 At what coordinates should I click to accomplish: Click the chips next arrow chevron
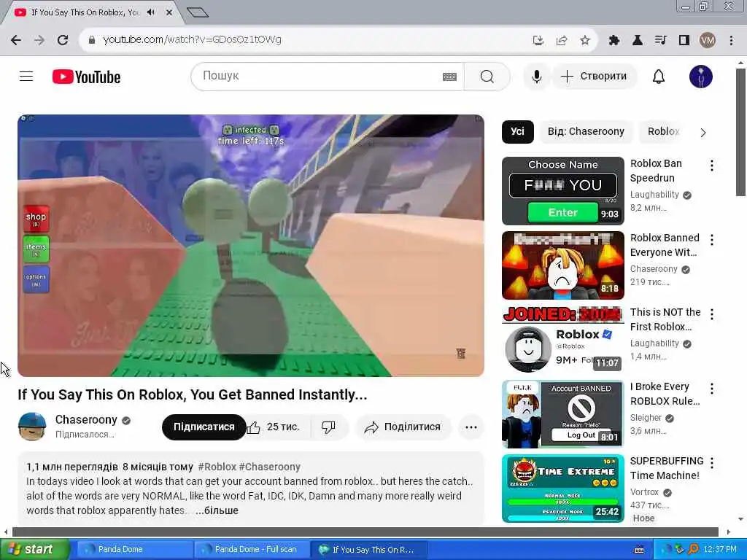(703, 133)
